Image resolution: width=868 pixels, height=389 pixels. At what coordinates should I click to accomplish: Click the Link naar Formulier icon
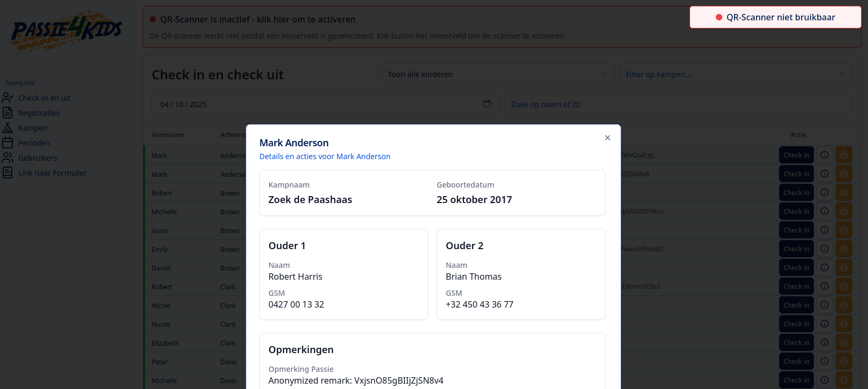(x=8, y=173)
